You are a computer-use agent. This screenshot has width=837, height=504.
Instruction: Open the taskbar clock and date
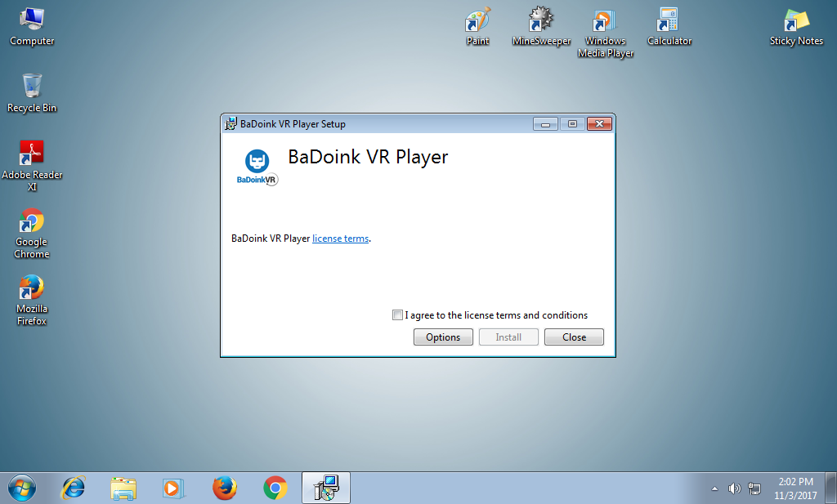(795, 488)
